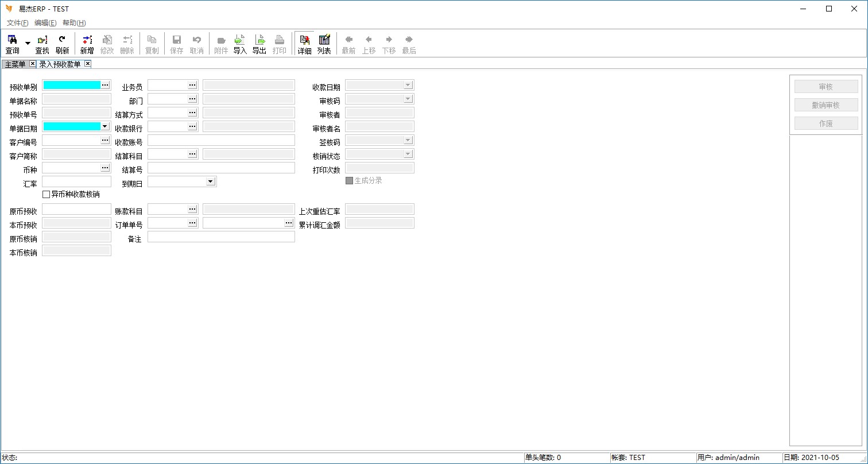
Task: Switch to 列表 (List) view icon
Action: point(324,44)
